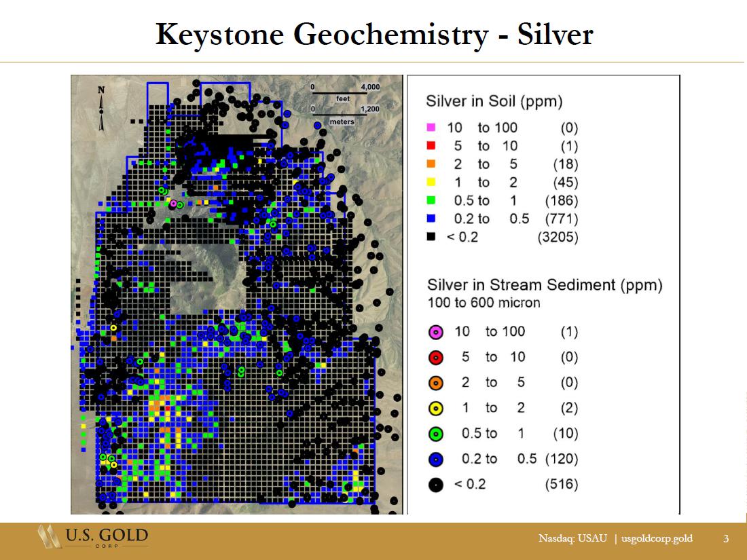This screenshot has height=560, width=747.
Task: Click the blue 0.2 to 0.5 legend circle
Action: coord(436,460)
